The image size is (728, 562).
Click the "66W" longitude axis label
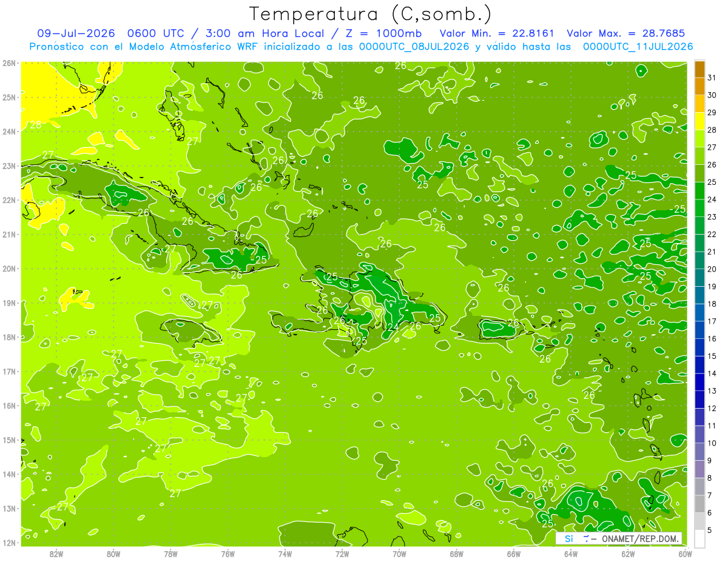(x=513, y=554)
